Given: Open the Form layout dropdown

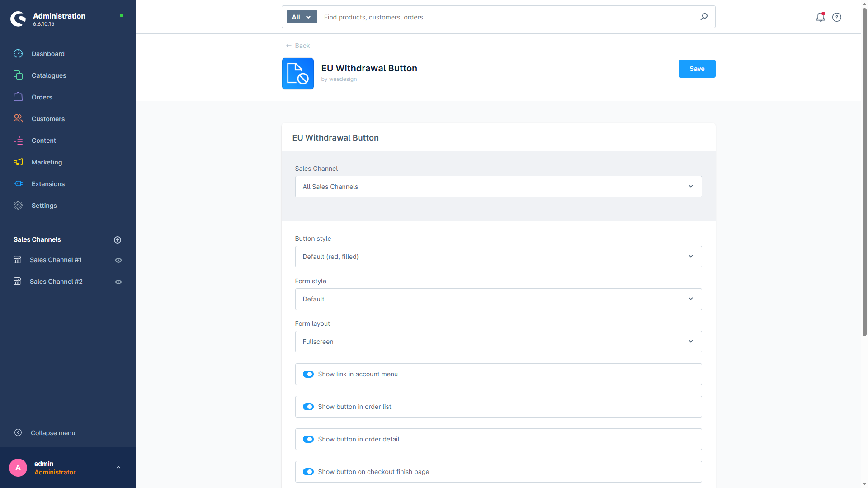Looking at the screenshot, I should click(498, 342).
